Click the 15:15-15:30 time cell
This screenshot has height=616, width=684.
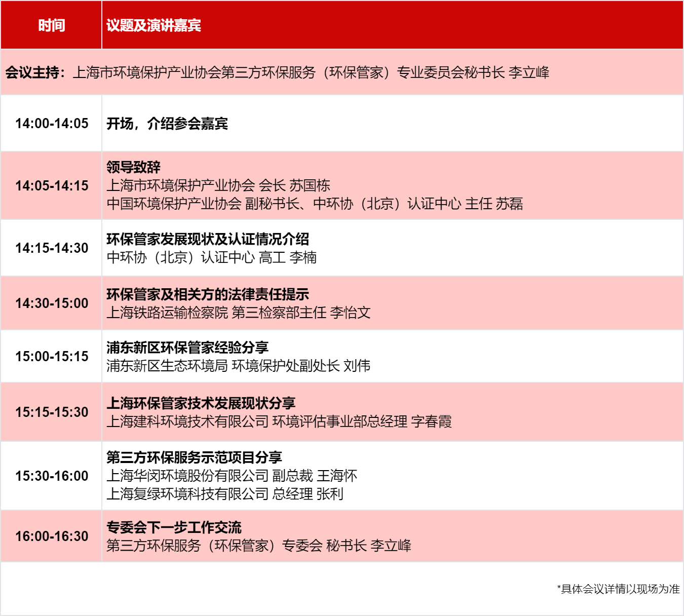52,412
